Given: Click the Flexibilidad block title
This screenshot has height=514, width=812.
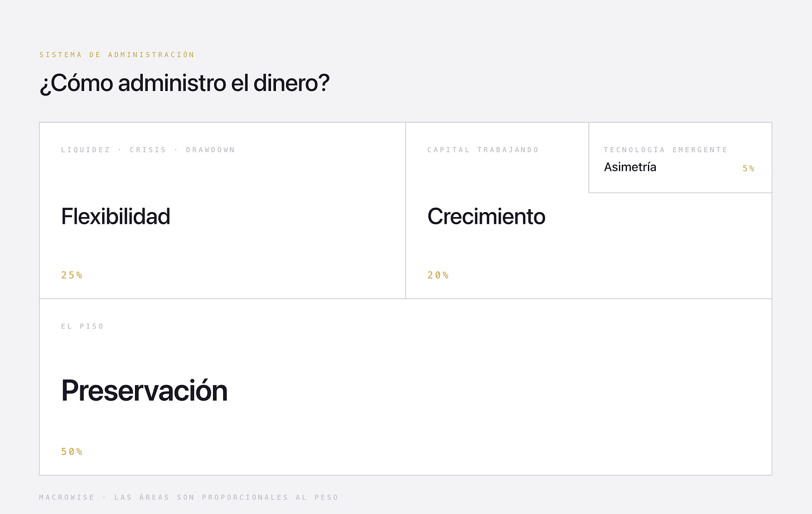Looking at the screenshot, I should pyautogui.click(x=115, y=217).
